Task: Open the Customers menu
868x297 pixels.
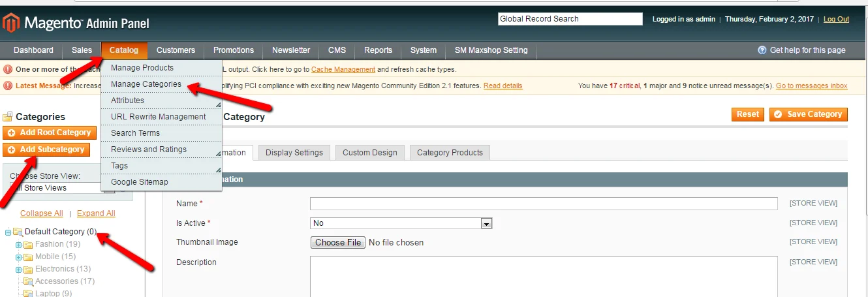Action: tap(176, 50)
